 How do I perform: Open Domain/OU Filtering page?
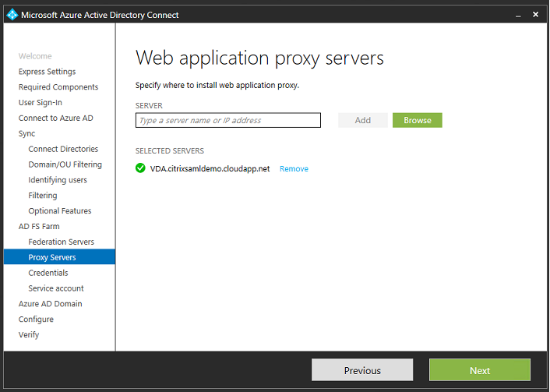click(x=65, y=164)
